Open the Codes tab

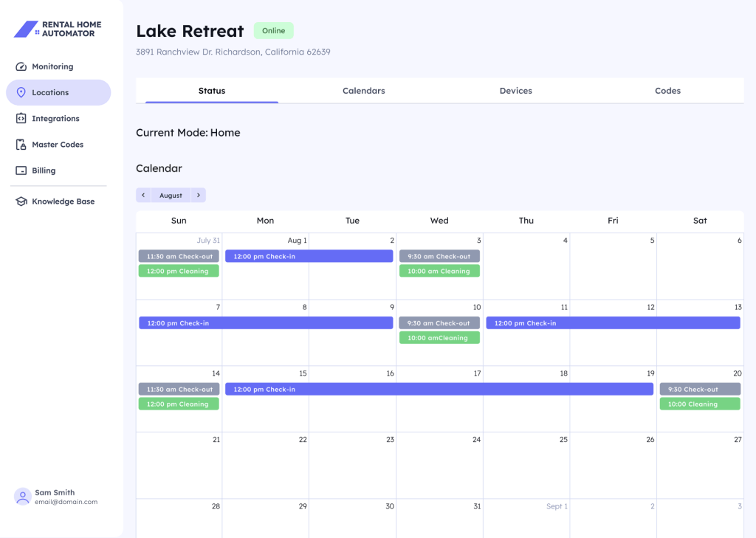[x=667, y=91]
